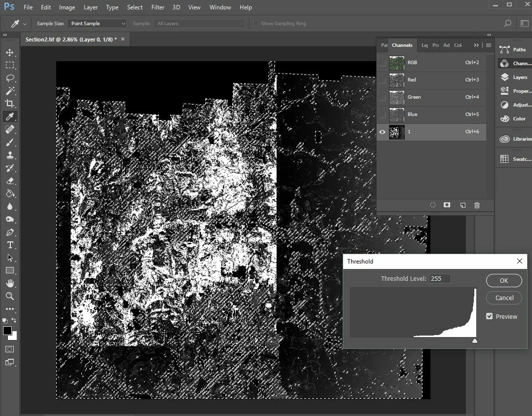The image size is (532, 416).
Task: Select the Clone Stamp tool
Action: pos(10,155)
